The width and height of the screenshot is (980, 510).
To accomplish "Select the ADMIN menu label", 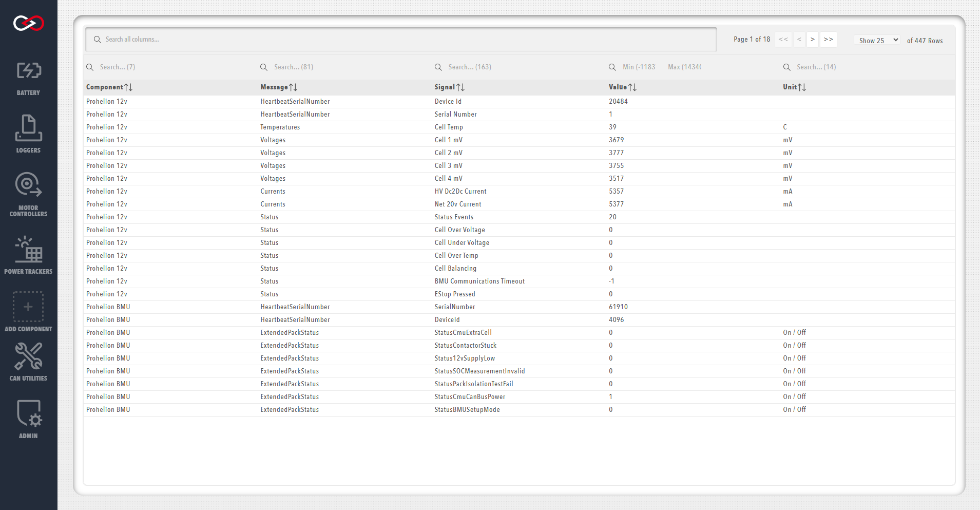I will pyautogui.click(x=28, y=436).
